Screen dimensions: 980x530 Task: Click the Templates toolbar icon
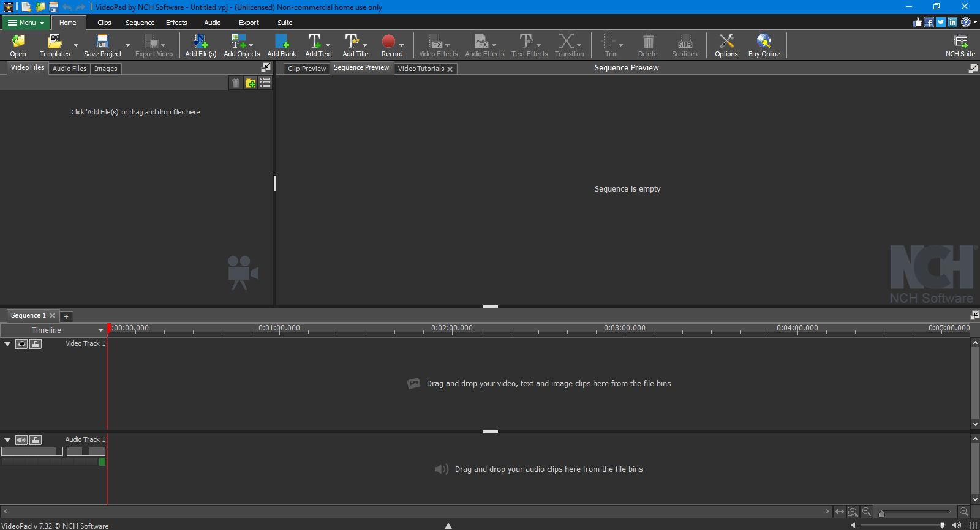click(55, 41)
